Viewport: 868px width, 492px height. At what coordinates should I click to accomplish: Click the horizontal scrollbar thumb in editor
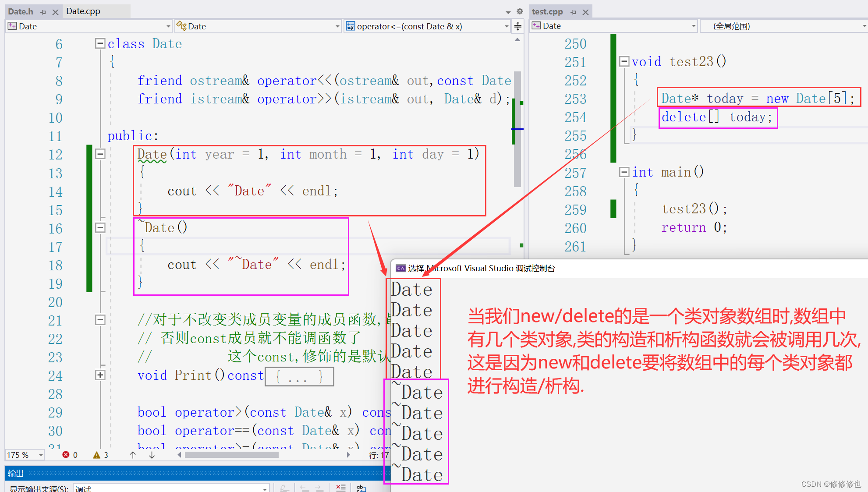click(x=231, y=455)
